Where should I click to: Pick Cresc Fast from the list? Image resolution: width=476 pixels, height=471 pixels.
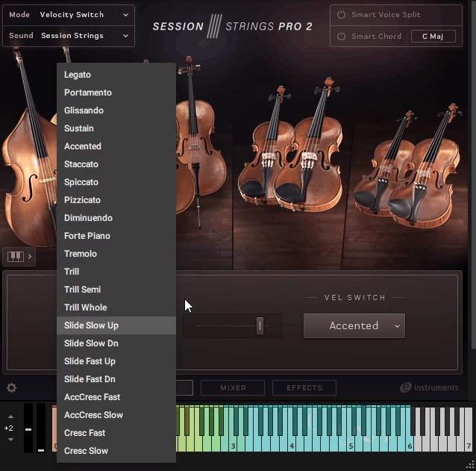click(x=116, y=433)
